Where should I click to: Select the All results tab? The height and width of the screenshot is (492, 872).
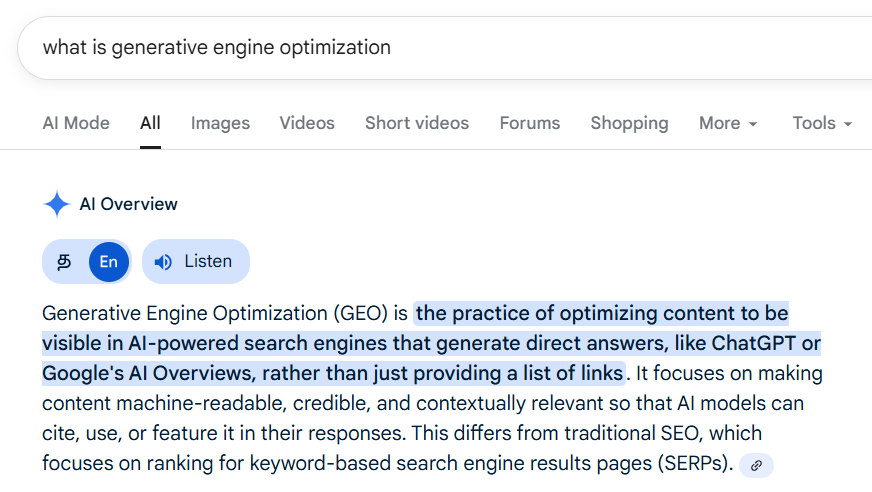pyautogui.click(x=150, y=123)
